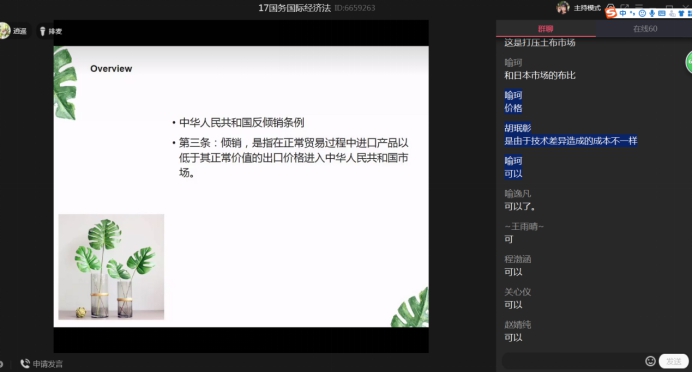Click the 申请发言 phone icon
Viewport: 693px width, 373px height.
point(25,364)
